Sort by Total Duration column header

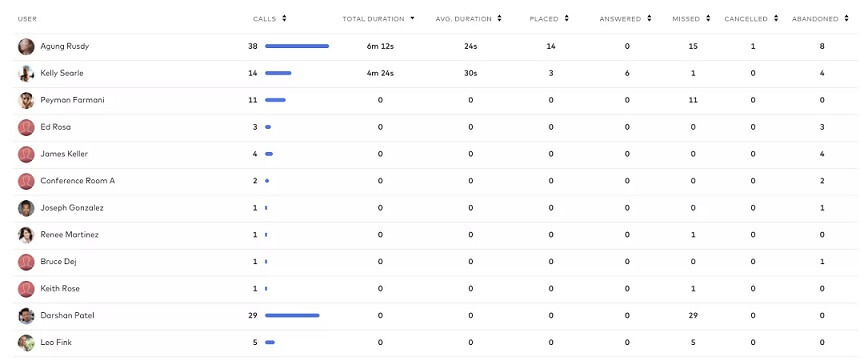click(378, 19)
